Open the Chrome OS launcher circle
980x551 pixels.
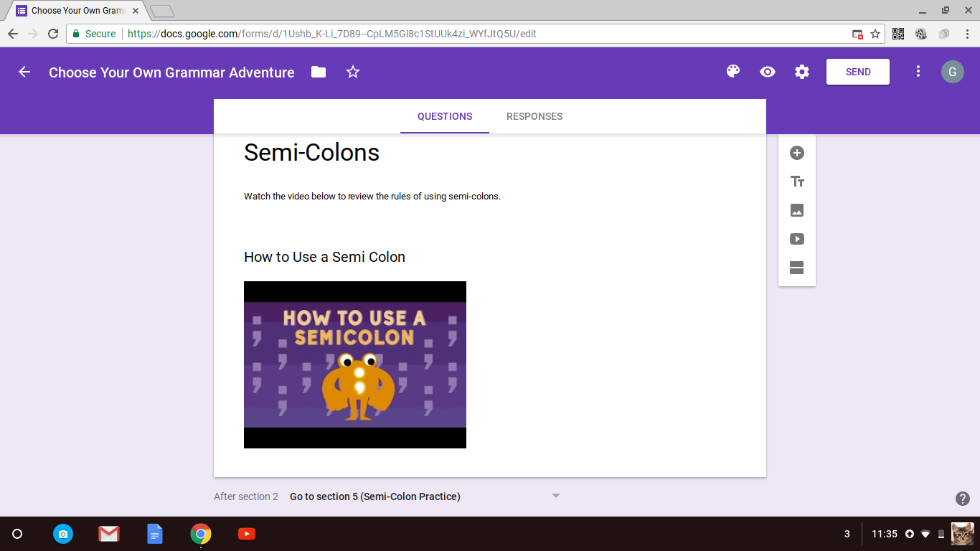18,534
